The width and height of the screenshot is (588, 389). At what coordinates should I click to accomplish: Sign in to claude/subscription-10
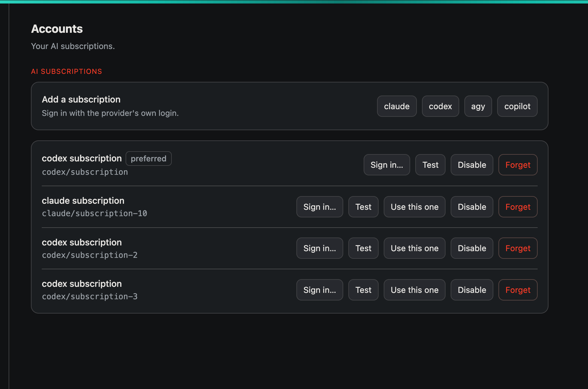[x=320, y=207]
